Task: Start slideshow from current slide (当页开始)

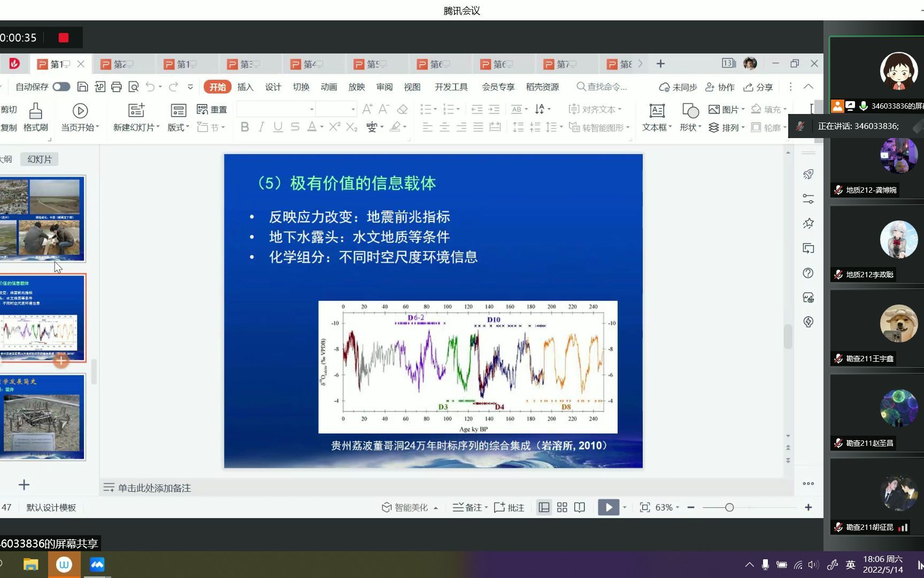Action: coord(80,111)
